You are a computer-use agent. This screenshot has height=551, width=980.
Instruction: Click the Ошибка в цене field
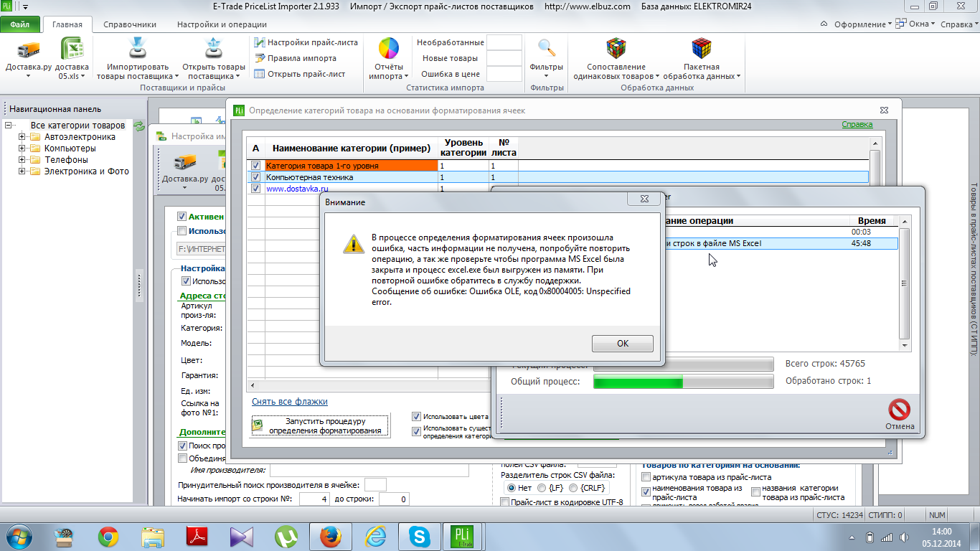click(504, 74)
